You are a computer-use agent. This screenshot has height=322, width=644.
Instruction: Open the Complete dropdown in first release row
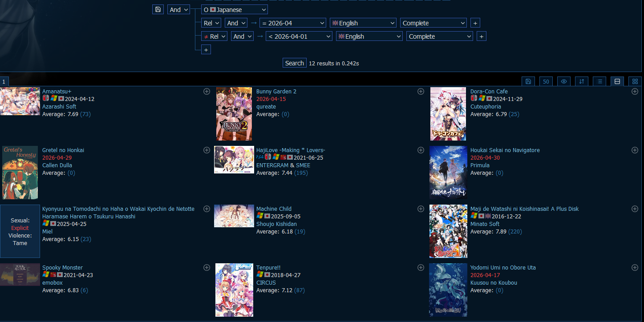[x=433, y=23]
